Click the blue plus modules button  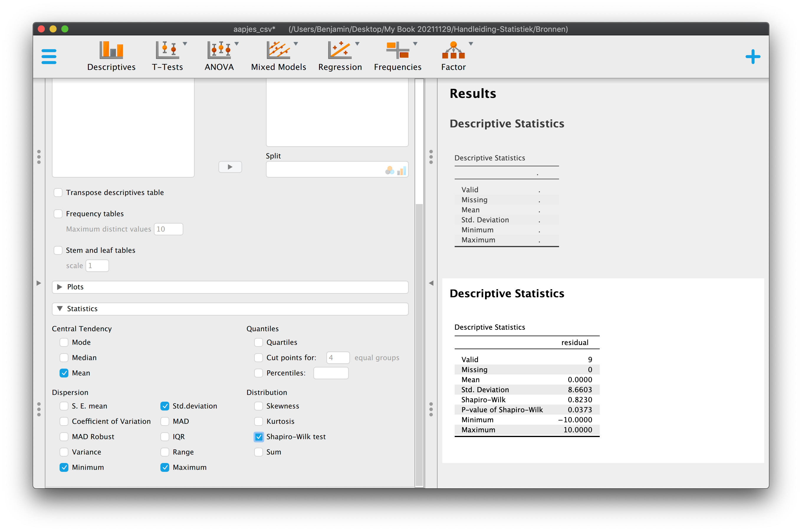(x=752, y=57)
